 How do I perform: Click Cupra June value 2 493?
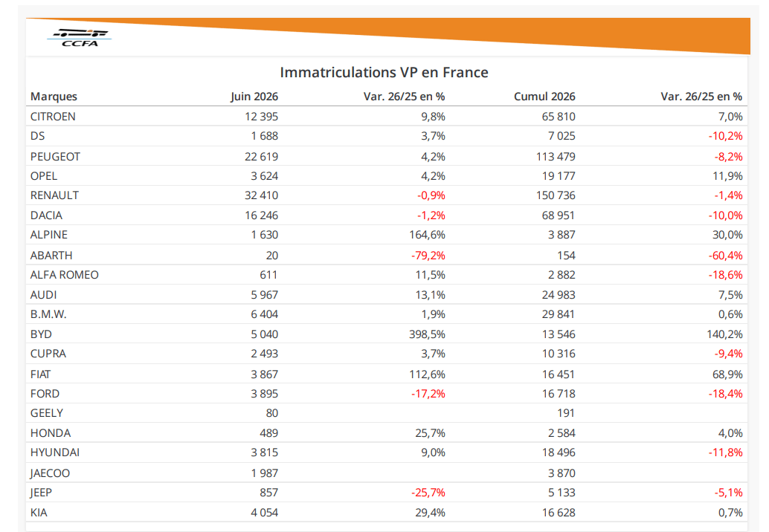(x=264, y=354)
